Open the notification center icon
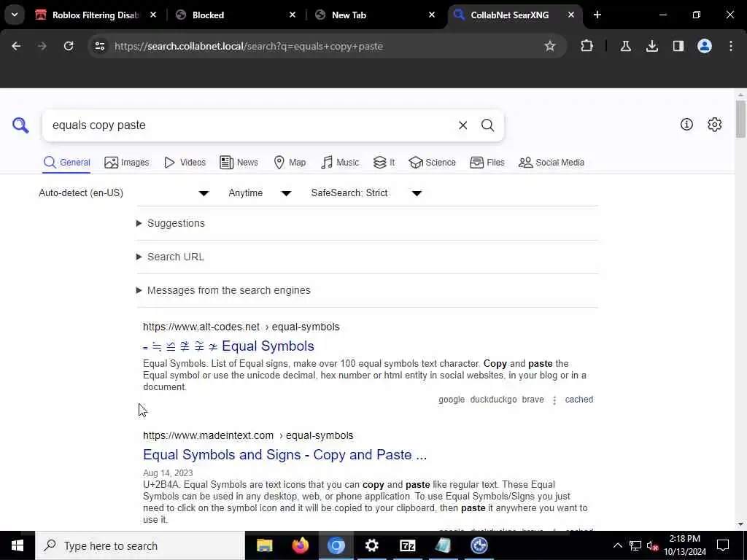This screenshot has height=560, width=747. point(723,545)
